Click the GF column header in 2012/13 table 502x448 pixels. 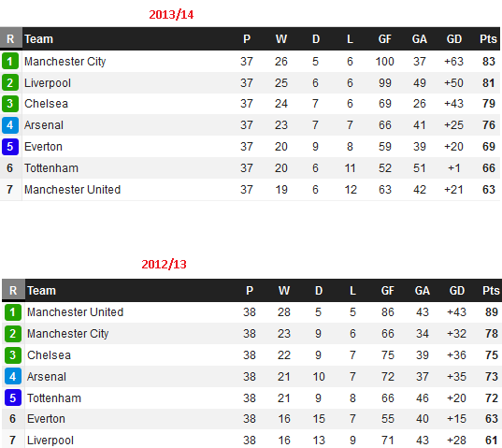pyautogui.click(x=387, y=291)
